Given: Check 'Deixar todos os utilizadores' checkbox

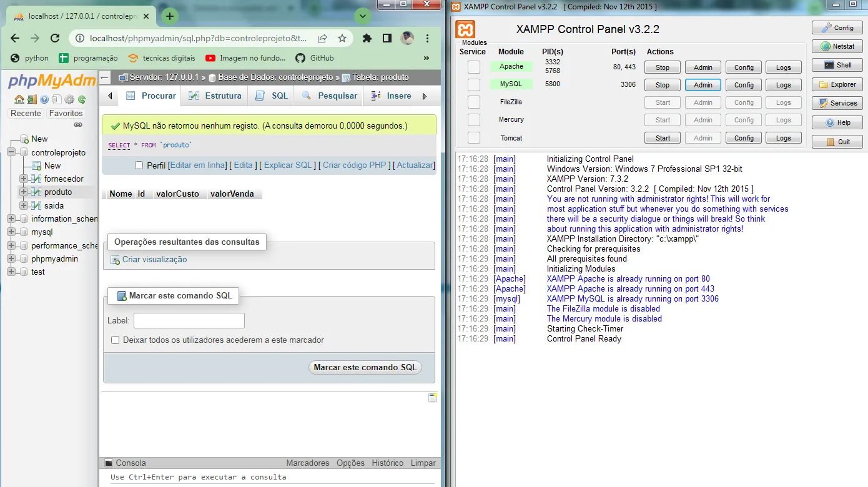Looking at the screenshot, I should click(115, 340).
